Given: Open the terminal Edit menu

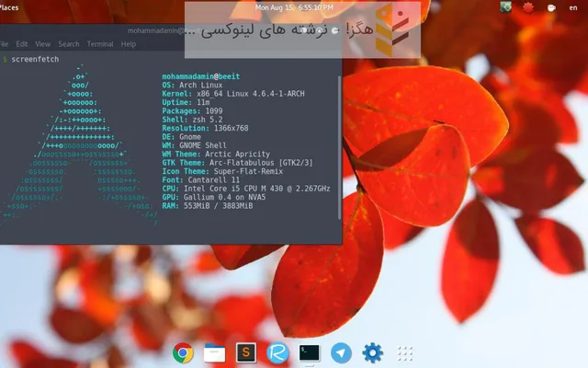Looking at the screenshot, I should (x=22, y=44).
